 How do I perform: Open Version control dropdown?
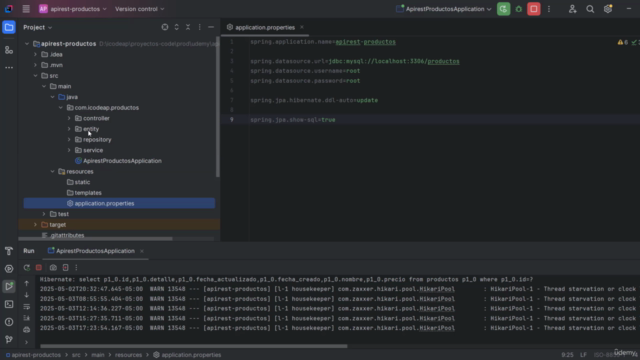pos(139,9)
